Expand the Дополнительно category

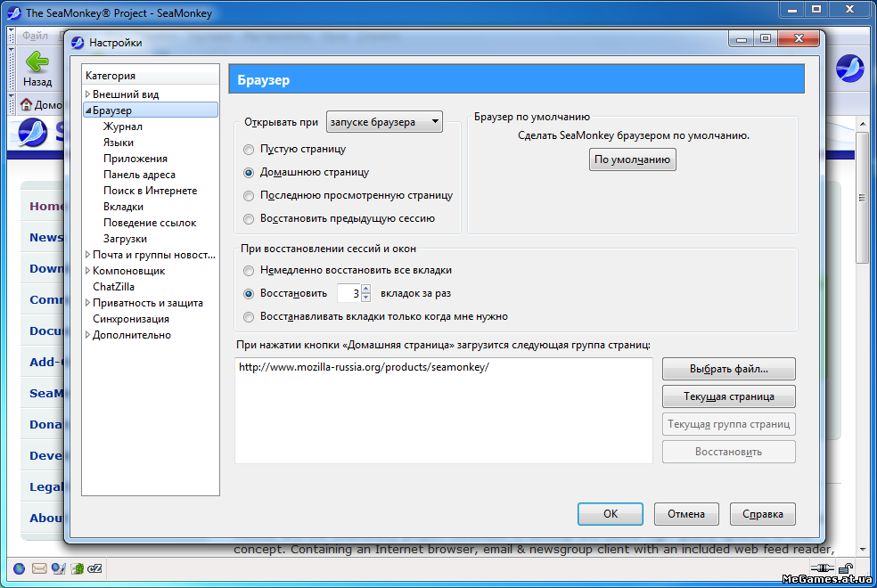(x=87, y=335)
